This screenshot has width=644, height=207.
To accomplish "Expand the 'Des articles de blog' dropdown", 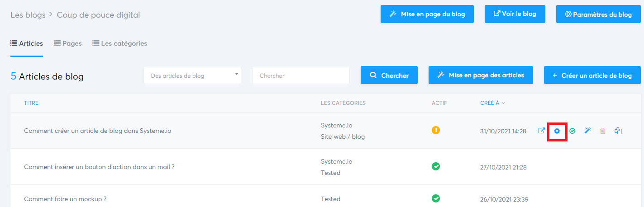I will click(x=192, y=75).
